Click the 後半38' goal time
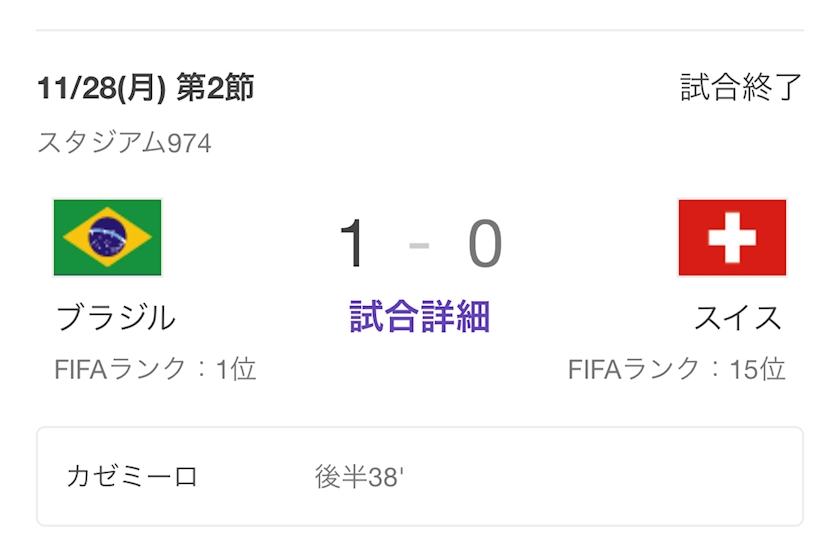The image size is (840, 550). [x=358, y=477]
